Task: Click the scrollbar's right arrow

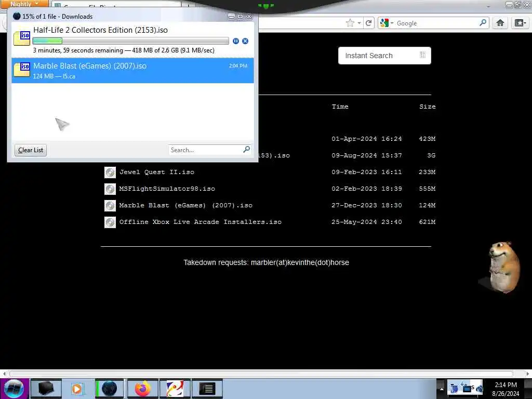Action: [x=528, y=374]
